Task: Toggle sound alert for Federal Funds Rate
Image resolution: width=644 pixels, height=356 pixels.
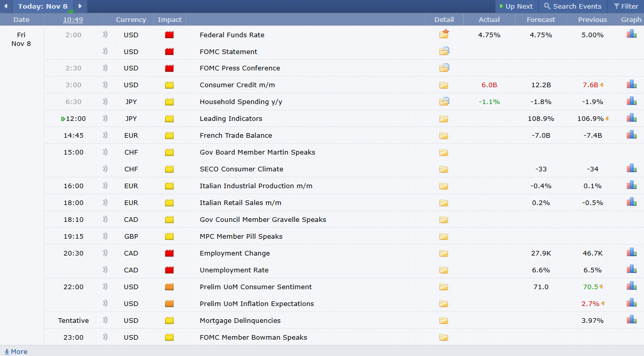Action: pyautogui.click(x=105, y=35)
